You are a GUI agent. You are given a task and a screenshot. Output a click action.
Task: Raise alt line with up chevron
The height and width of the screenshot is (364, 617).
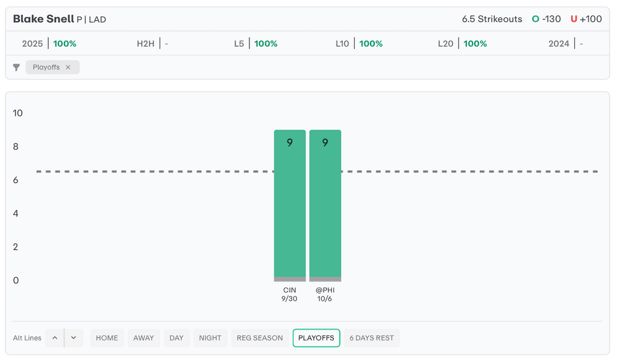55,338
